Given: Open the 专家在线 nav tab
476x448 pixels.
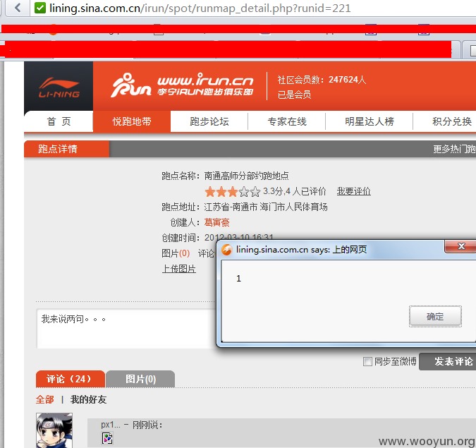Looking at the screenshot, I should 287,121.
